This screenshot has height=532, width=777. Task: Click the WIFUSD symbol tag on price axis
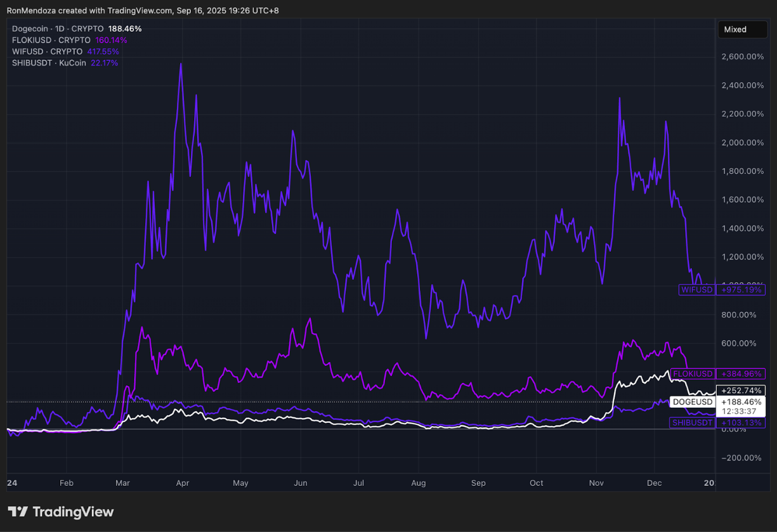click(x=696, y=290)
